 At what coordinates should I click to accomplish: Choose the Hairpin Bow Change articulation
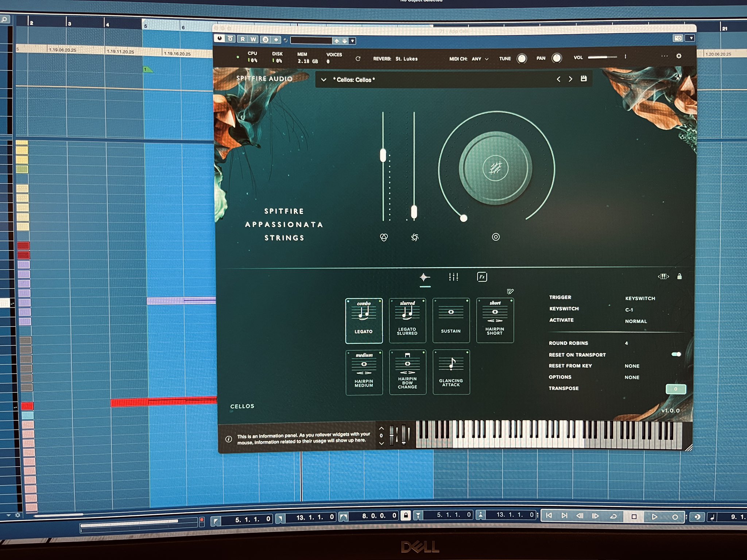coord(407,372)
